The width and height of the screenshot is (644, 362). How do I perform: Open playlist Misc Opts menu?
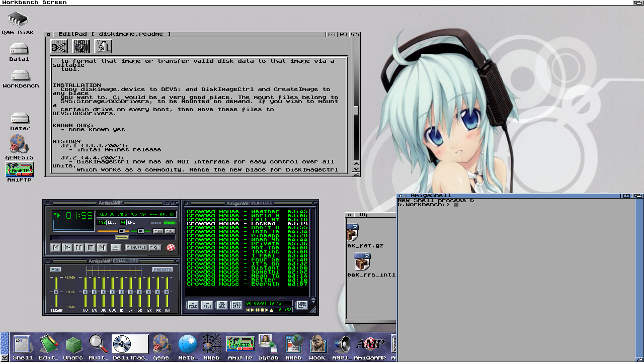(236, 305)
